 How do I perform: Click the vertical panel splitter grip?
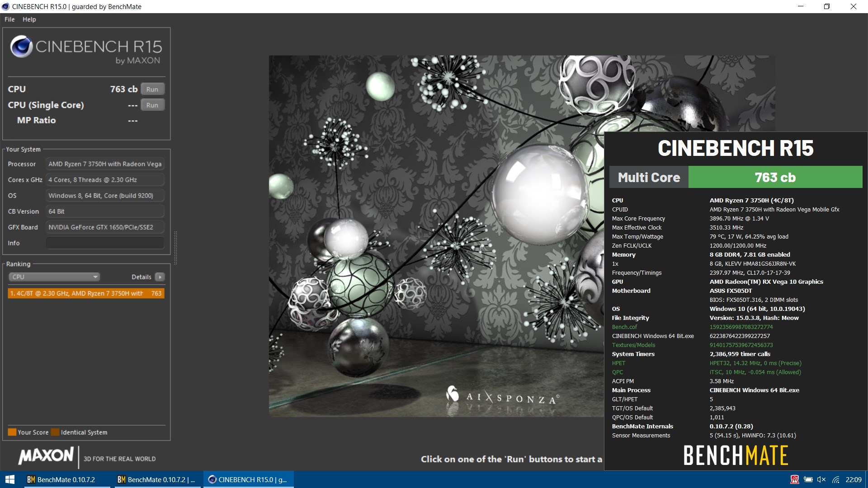coord(175,248)
